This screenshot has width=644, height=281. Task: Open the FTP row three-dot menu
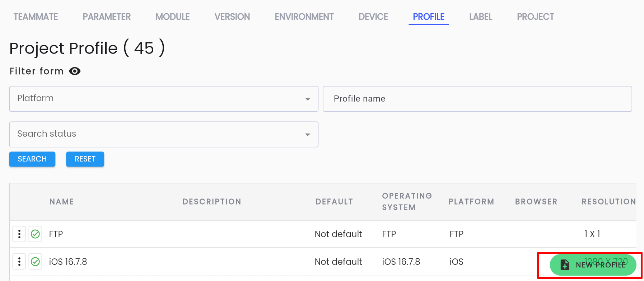[19, 234]
